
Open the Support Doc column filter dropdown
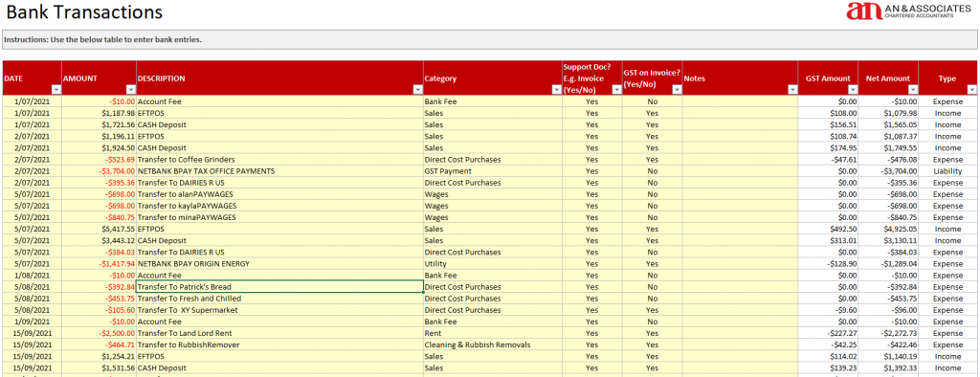pyautogui.click(x=616, y=90)
